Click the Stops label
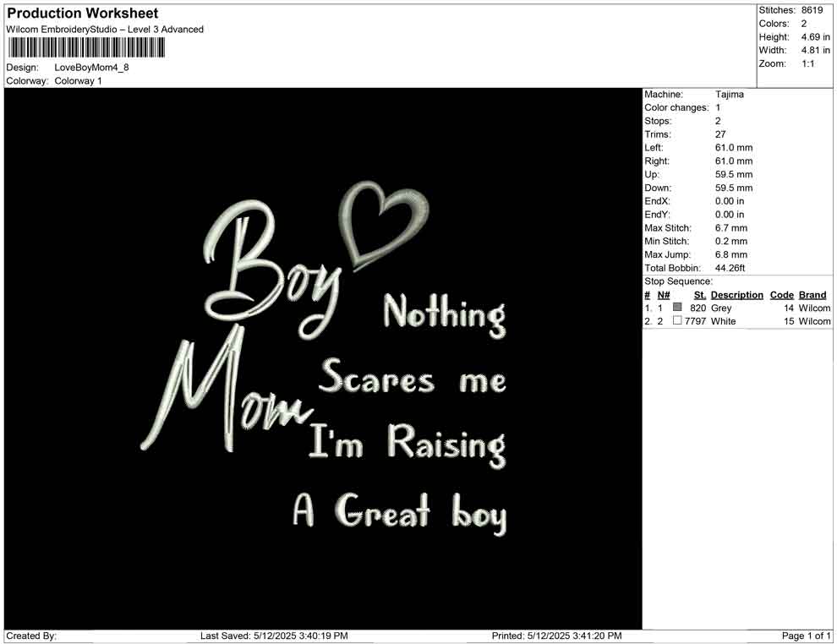837x644 pixels. (x=658, y=121)
